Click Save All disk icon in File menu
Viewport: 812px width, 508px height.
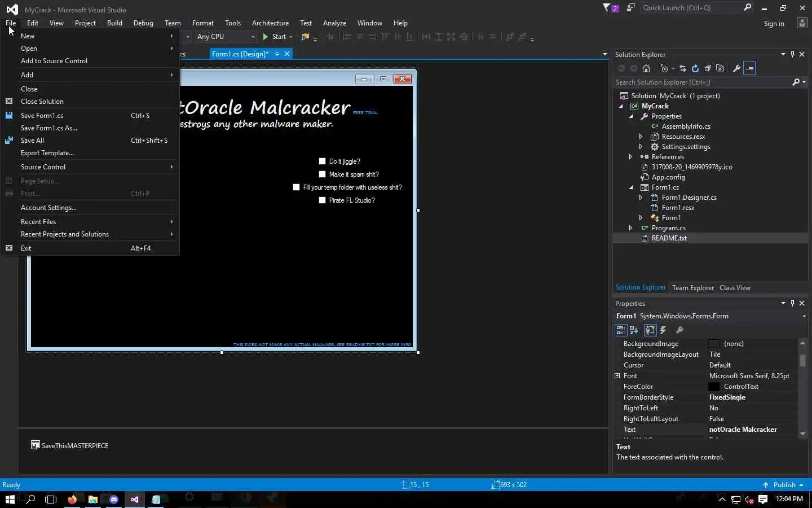point(9,140)
